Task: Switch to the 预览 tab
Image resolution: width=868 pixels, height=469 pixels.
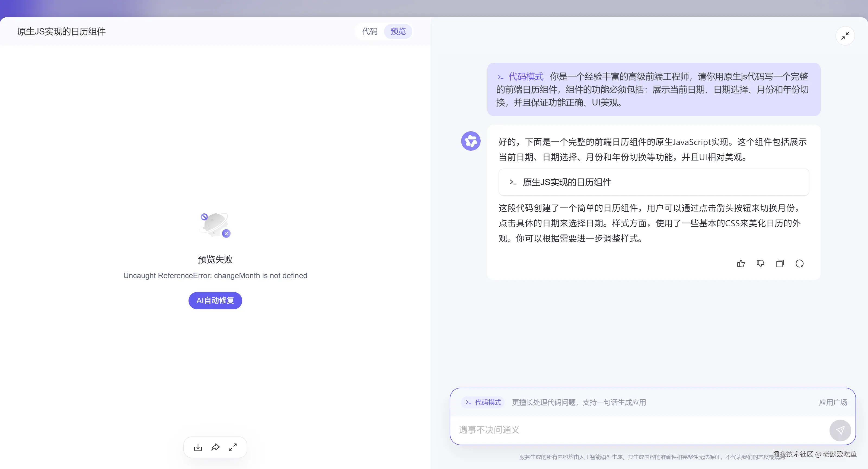Action: tap(398, 31)
